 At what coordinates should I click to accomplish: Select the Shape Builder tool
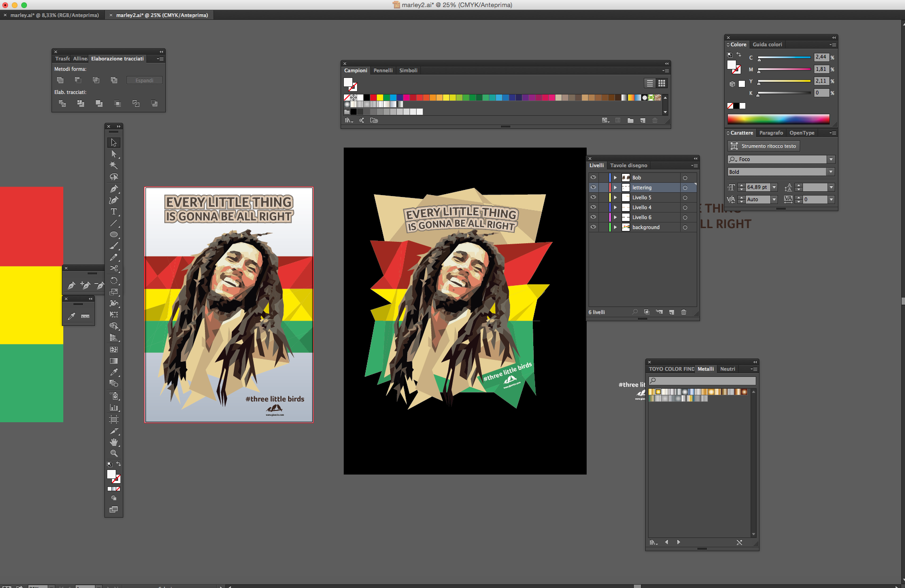click(114, 326)
